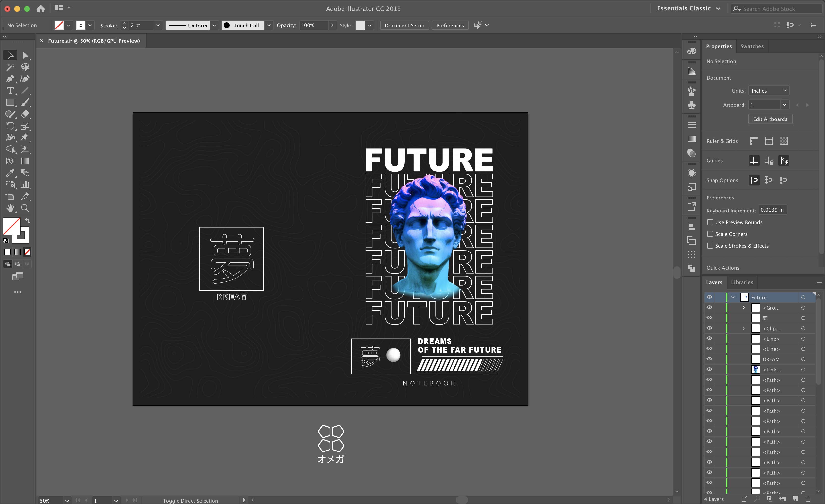Image resolution: width=825 pixels, height=504 pixels.
Task: Select the Selection tool arrow
Action: [x=10, y=55]
